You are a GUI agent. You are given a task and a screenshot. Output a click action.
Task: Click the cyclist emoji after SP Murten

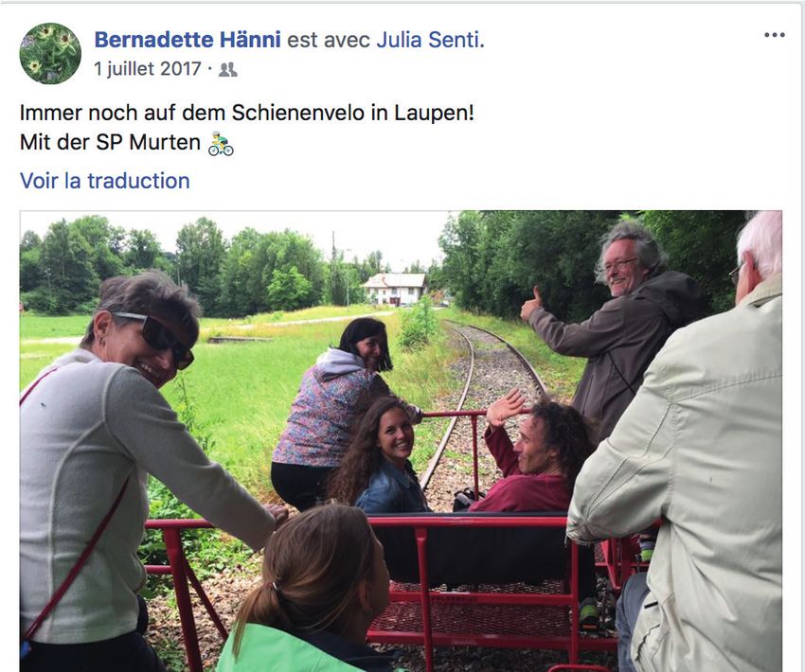[221, 143]
